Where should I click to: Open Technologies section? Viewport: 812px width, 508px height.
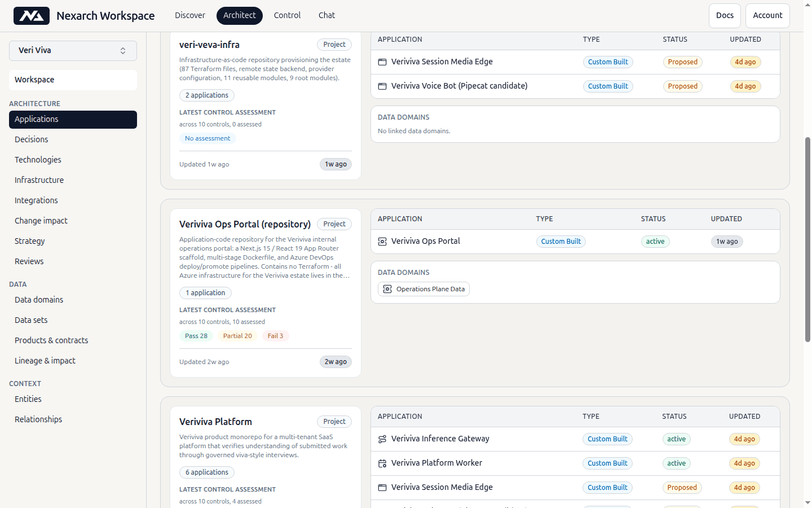tap(73, 160)
